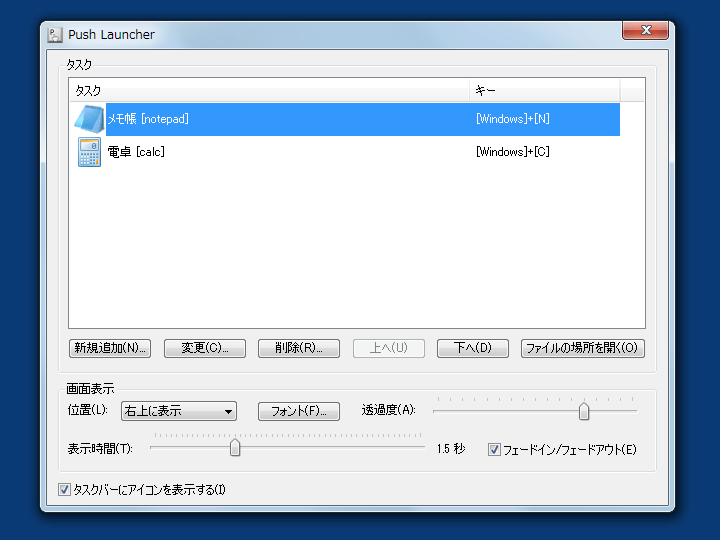Open the フォント(F)... dialog button

click(x=299, y=411)
